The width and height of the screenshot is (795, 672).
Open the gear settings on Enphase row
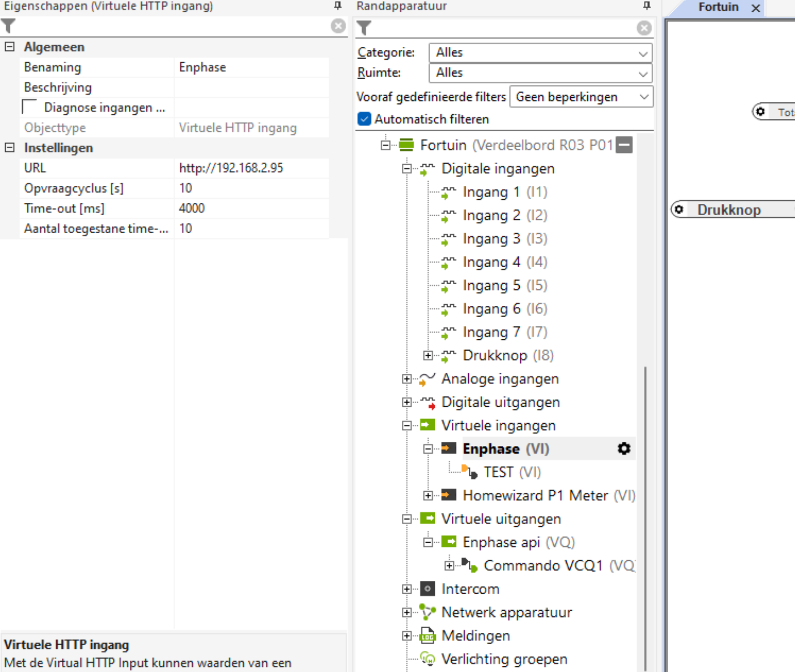(x=624, y=448)
